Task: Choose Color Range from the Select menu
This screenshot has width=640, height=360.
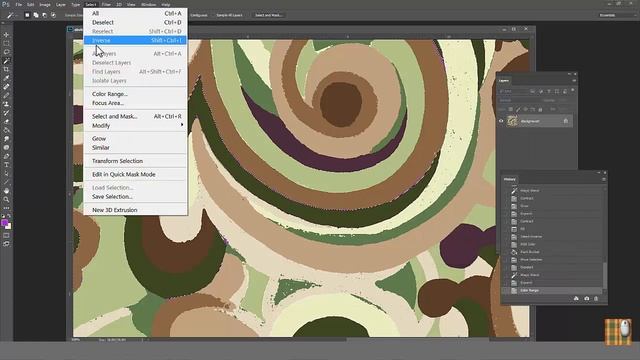Action: (x=136, y=94)
